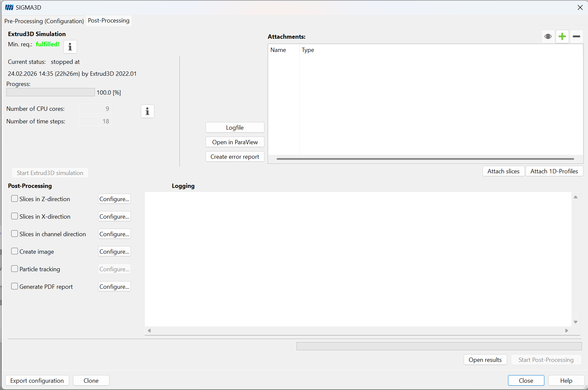The width and height of the screenshot is (588, 390).
Task: Click Create error report button
Action: coord(235,157)
